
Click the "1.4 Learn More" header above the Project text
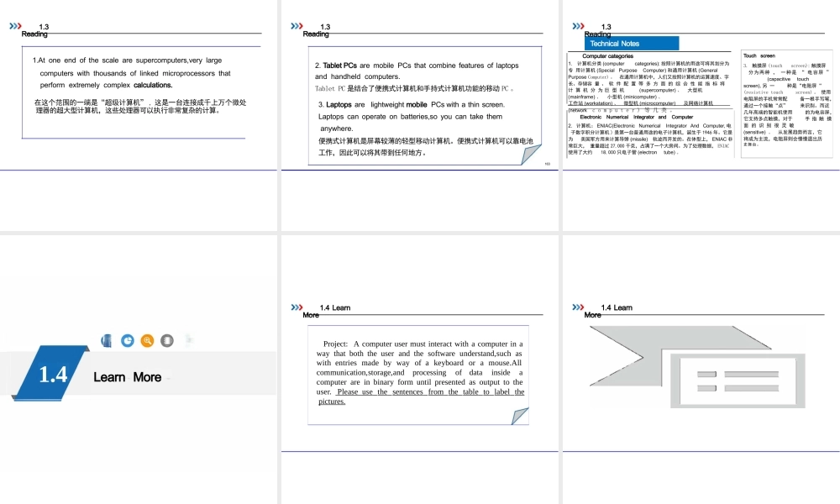[327, 311]
